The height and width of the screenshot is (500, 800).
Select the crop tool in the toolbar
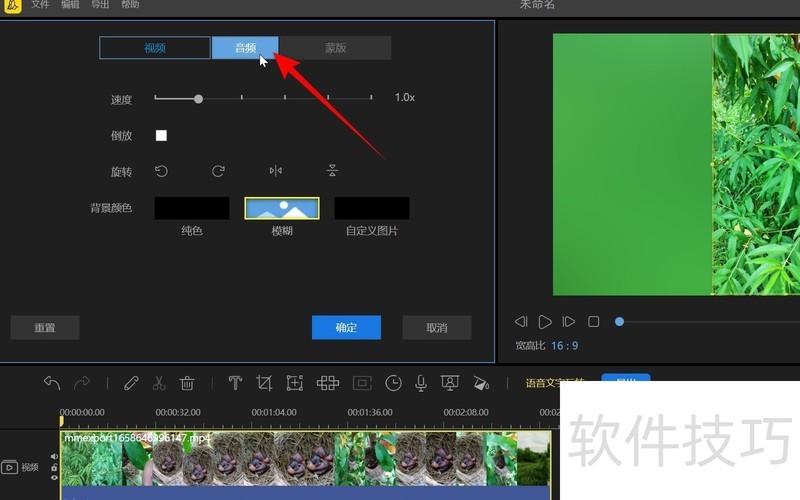264,383
